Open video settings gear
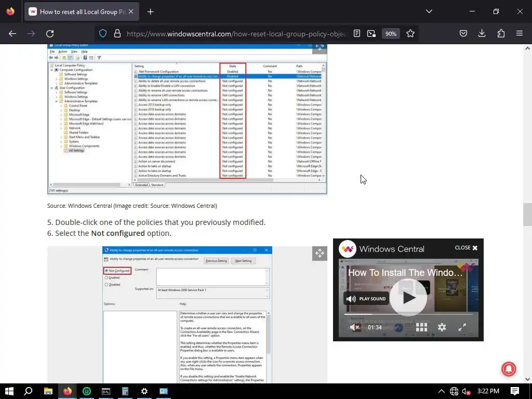The image size is (532, 399). click(442, 327)
